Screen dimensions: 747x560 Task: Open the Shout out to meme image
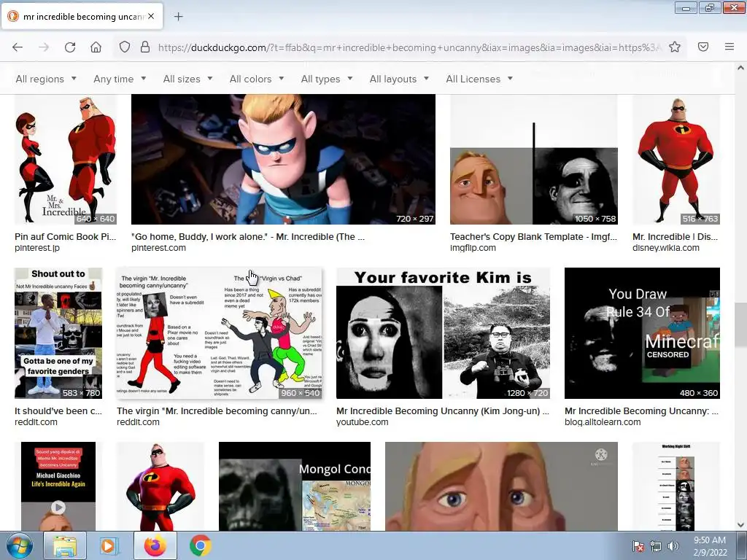58,332
